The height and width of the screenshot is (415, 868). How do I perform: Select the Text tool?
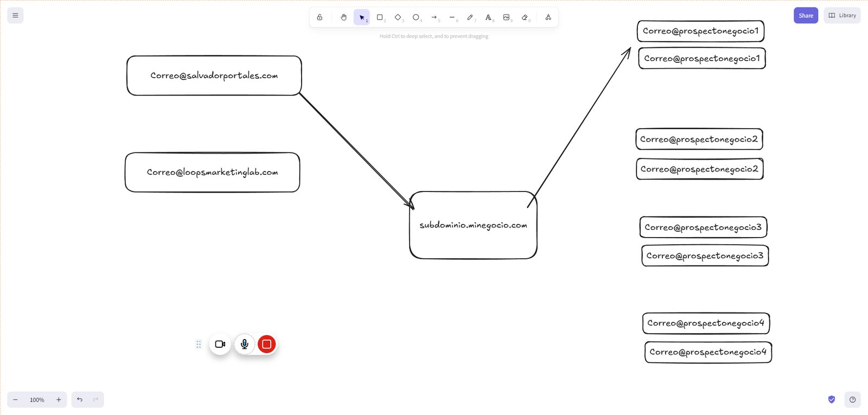click(x=488, y=17)
